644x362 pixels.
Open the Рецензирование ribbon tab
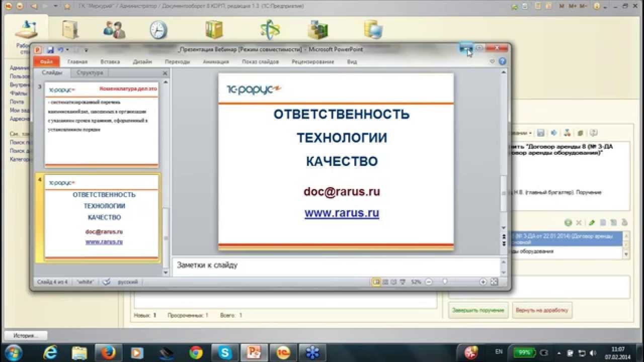pos(312,62)
